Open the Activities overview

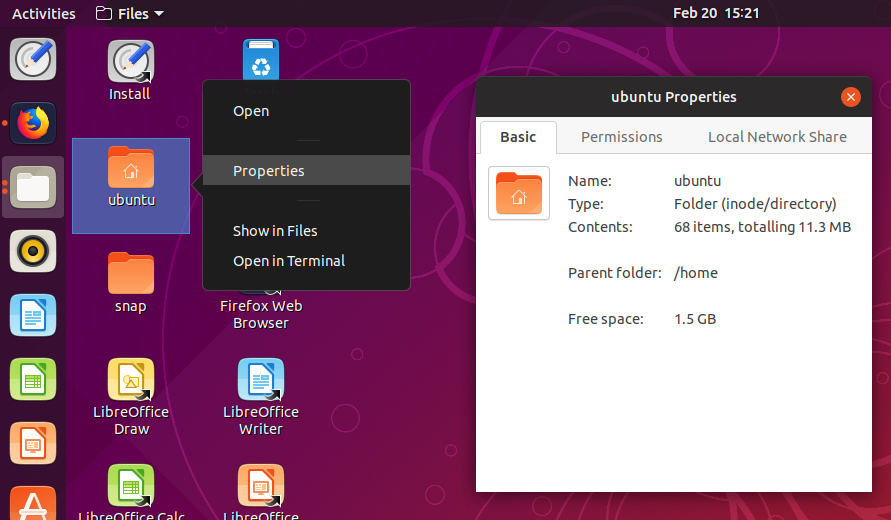44,14
